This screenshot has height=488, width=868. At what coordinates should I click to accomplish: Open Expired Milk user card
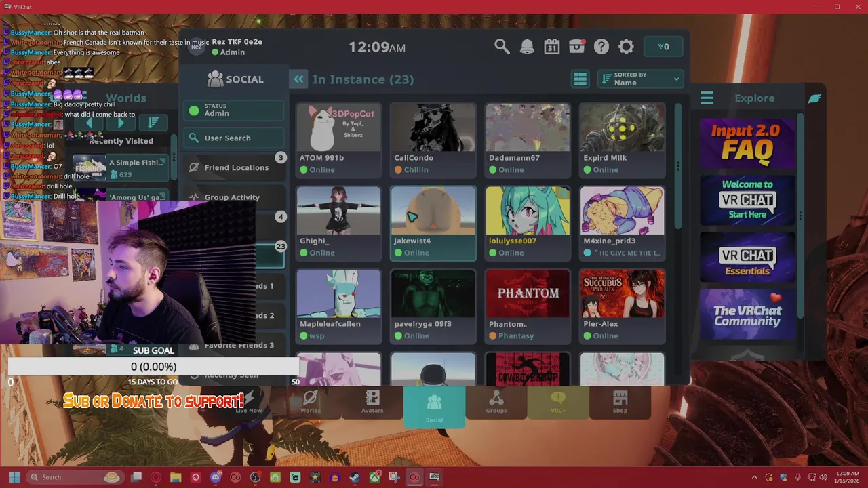point(623,140)
